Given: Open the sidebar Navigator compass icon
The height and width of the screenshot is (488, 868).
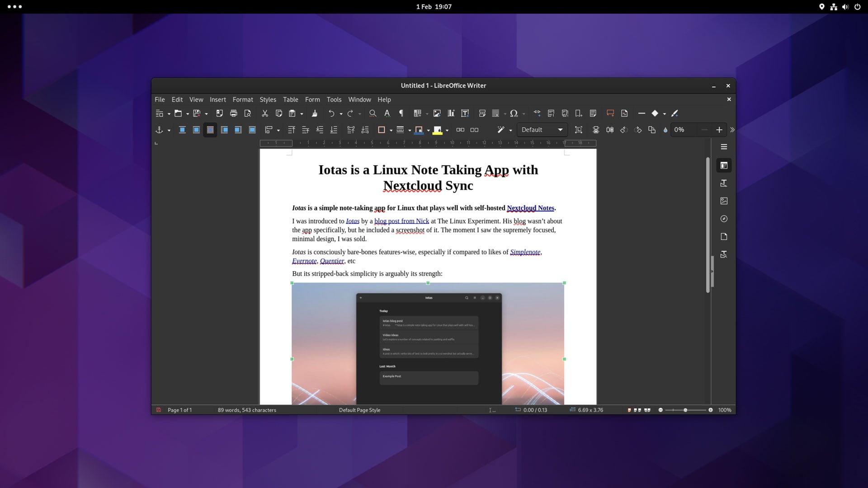Looking at the screenshot, I should pos(724,219).
